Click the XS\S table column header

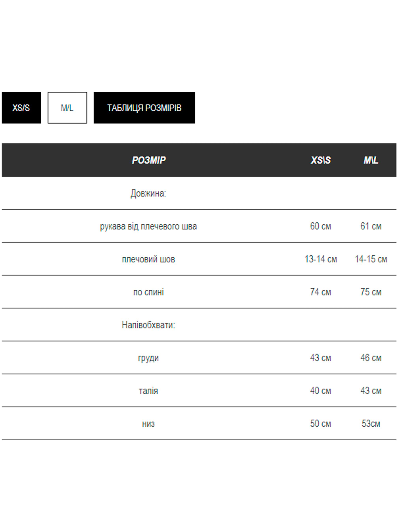tap(321, 160)
